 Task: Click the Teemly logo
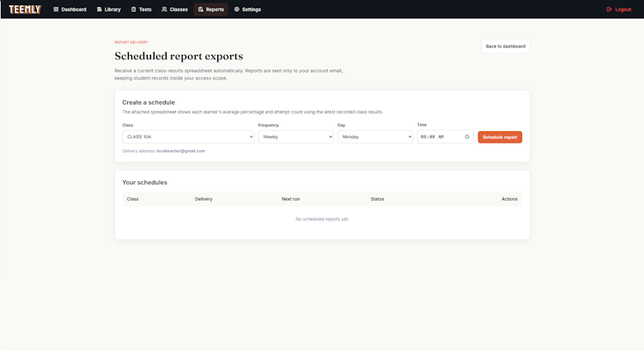25,9
